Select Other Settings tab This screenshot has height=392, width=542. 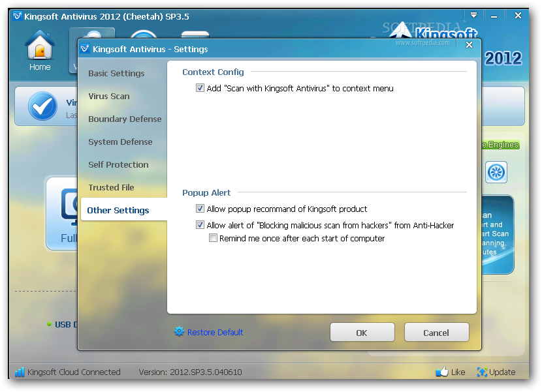[124, 209]
